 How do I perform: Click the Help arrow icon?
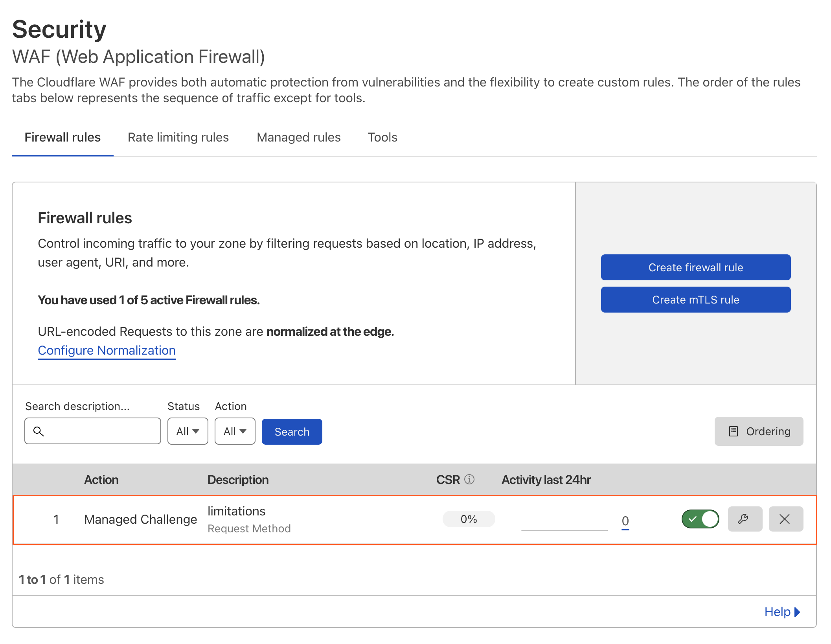pos(797,612)
